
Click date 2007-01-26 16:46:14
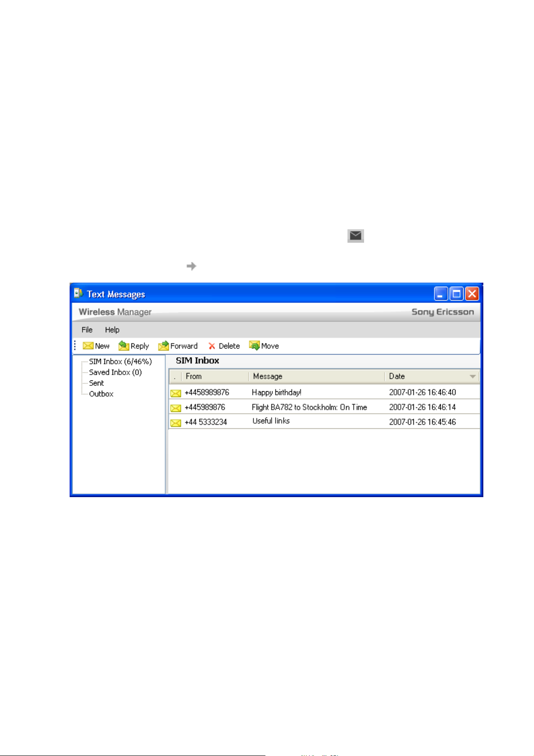pyautogui.click(x=422, y=407)
